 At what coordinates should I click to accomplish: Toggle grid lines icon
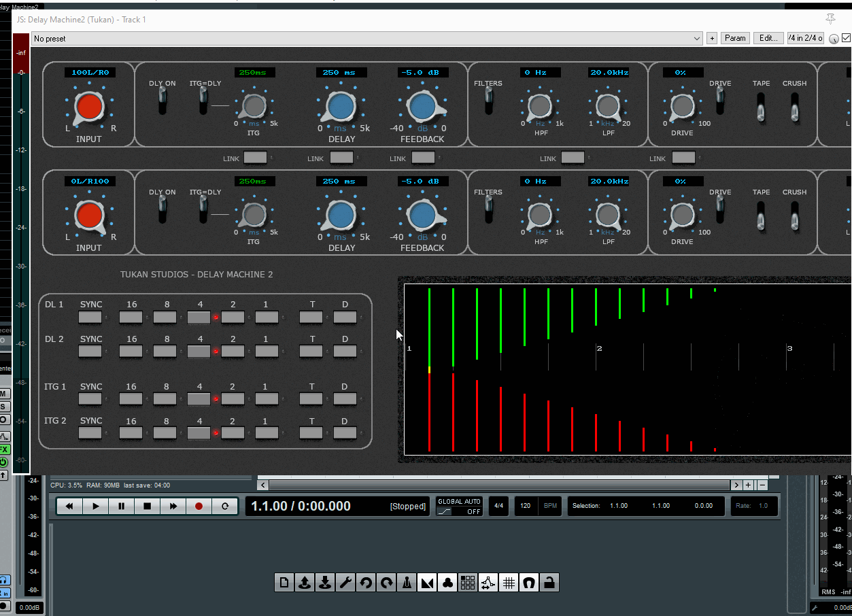[509, 582]
